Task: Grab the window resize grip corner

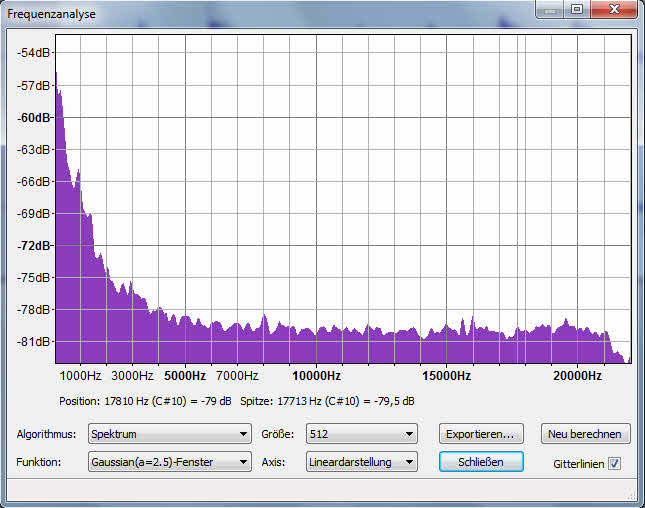Action: (631, 494)
